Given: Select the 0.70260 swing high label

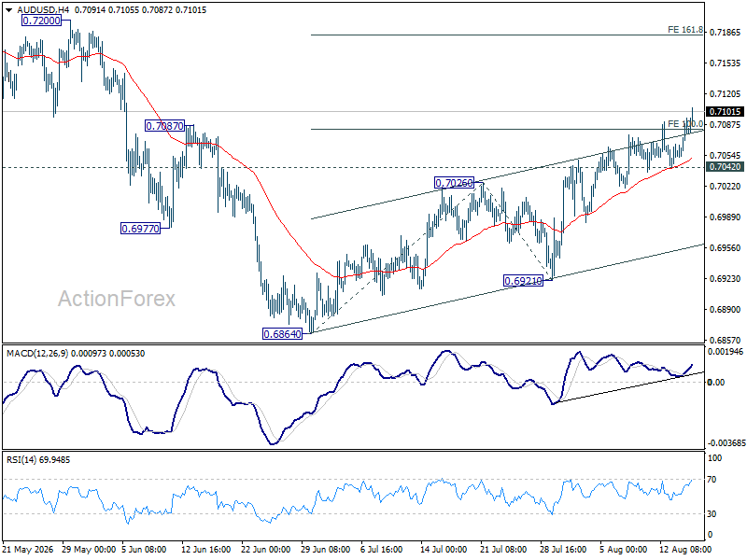Looking at the screenshot, I should (x=455, y=182).
